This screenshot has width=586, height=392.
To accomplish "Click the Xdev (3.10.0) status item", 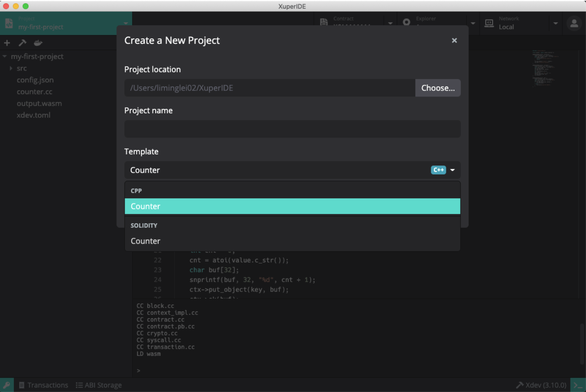I will (541, 385).
